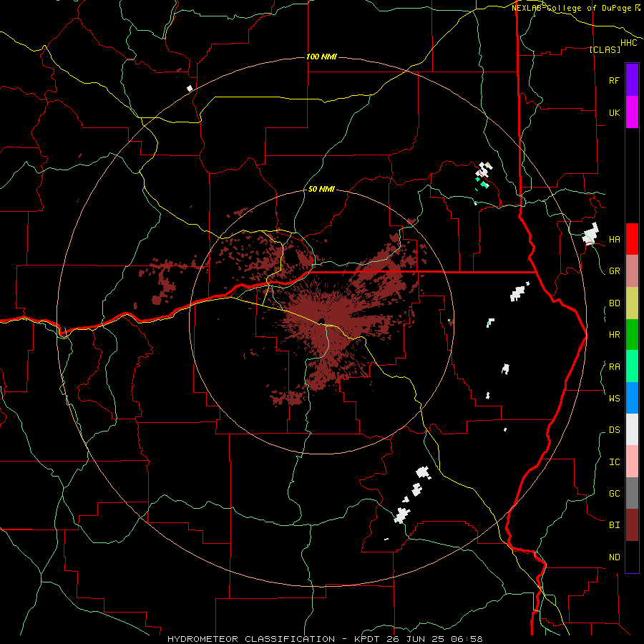Click the KPDT station identifier text
The image size is (644, 644).
coord(365,639)
